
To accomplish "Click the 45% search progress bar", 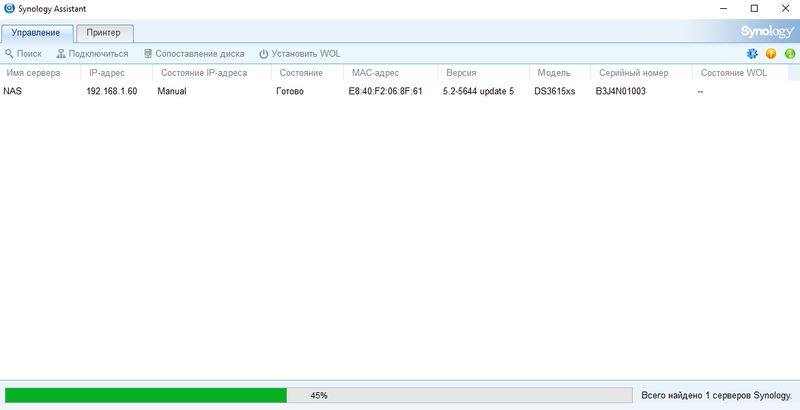I will pyautogui.click(x=318, y=395).
